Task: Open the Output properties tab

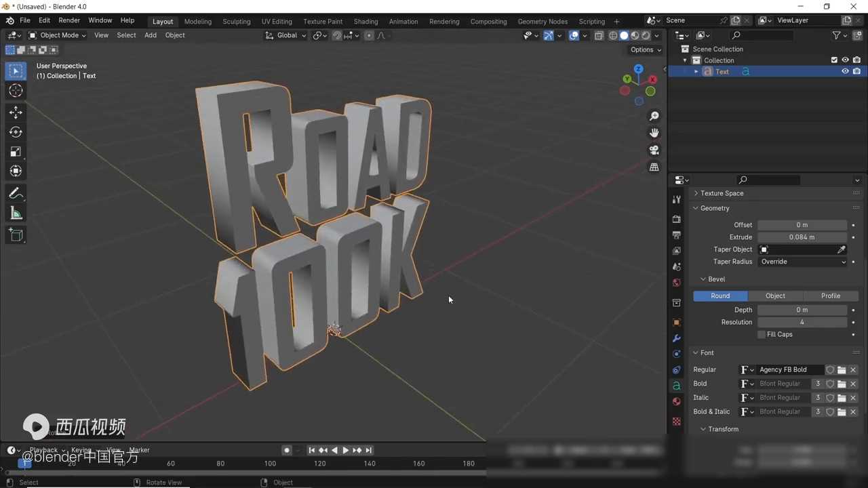Action: coord(676,235)
